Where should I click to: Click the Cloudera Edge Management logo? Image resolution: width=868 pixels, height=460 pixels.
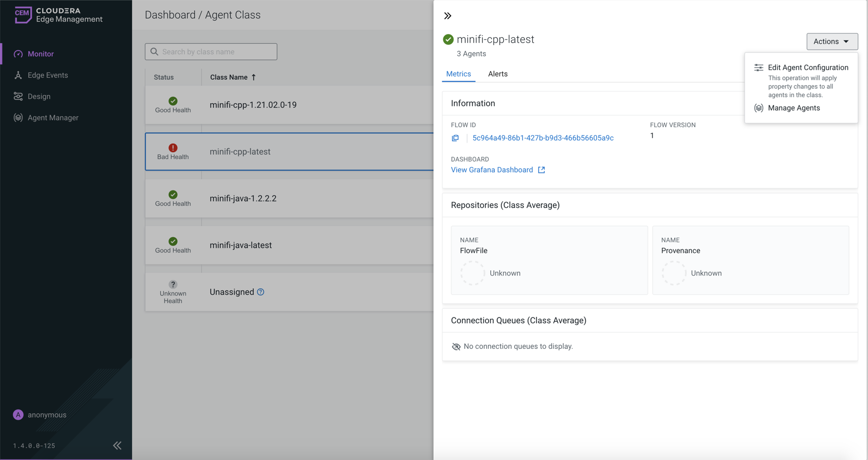coord(57,15)
